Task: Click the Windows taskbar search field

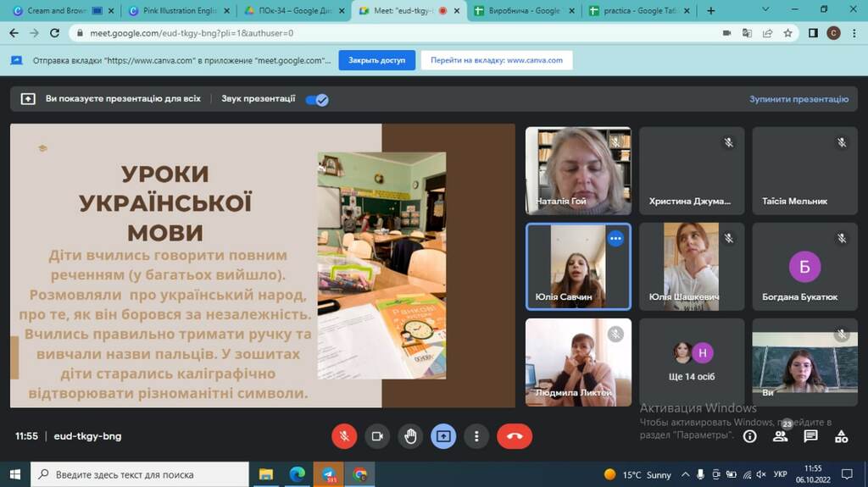Action: click(140, 474)
